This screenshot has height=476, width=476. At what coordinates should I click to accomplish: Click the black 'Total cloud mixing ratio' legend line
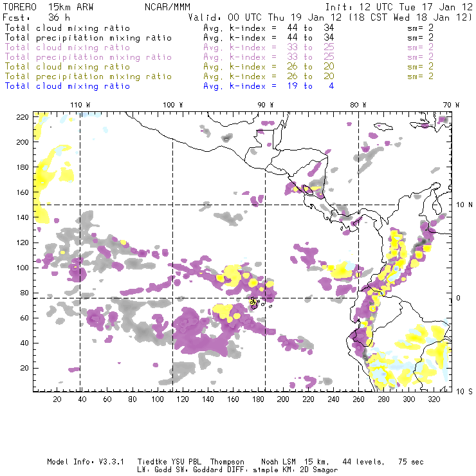point(68,28)
